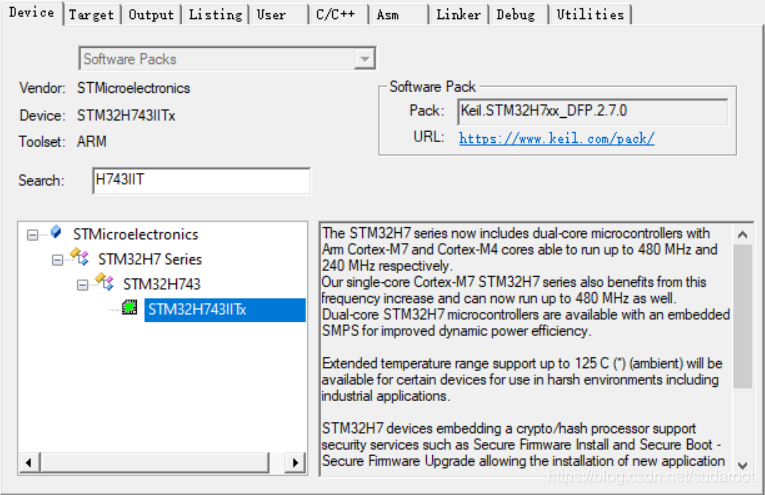Select the STM32H743IITx device
Viewport: 765px width, 495px height.
pyautogui.click(x=225, y=310)
